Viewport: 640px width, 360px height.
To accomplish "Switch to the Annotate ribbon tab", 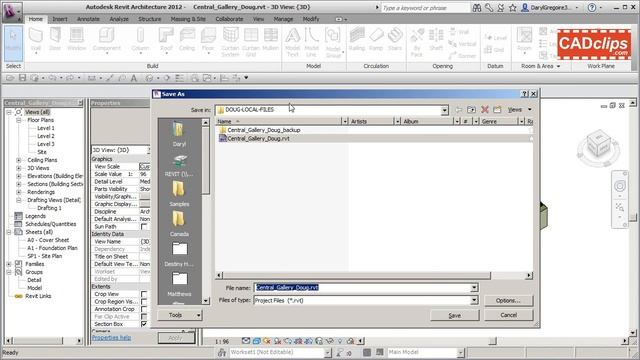I will pos(88,19).
